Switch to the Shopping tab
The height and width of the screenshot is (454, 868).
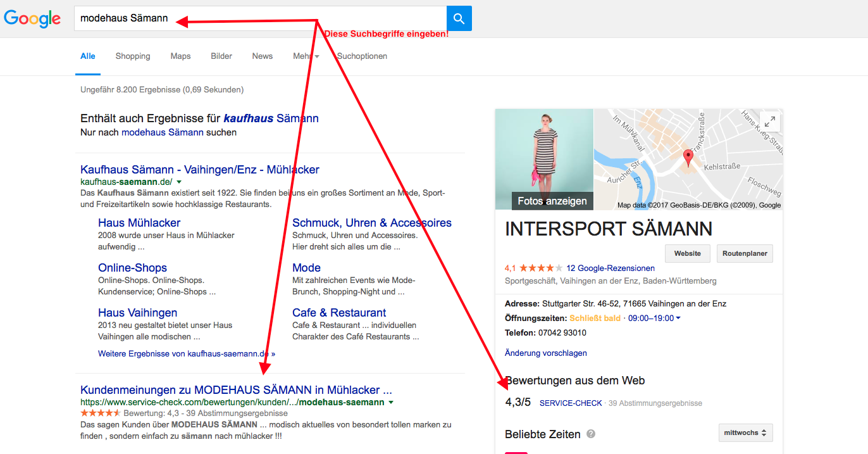pos(133,56)
